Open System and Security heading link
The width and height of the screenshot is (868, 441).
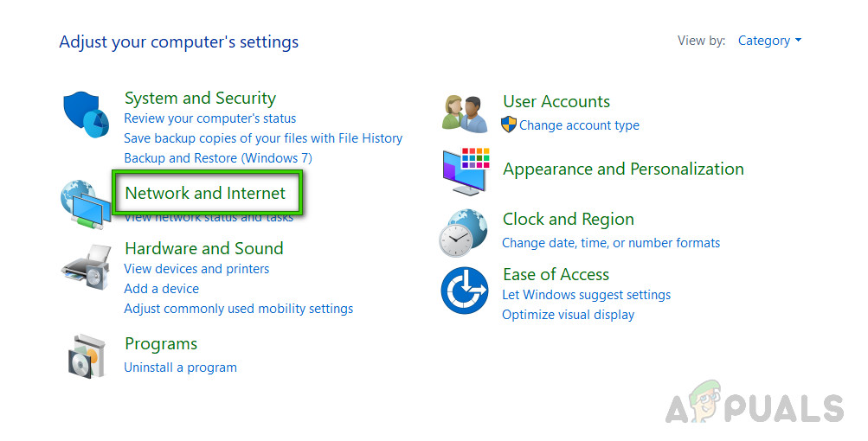(x=200, y=98)
